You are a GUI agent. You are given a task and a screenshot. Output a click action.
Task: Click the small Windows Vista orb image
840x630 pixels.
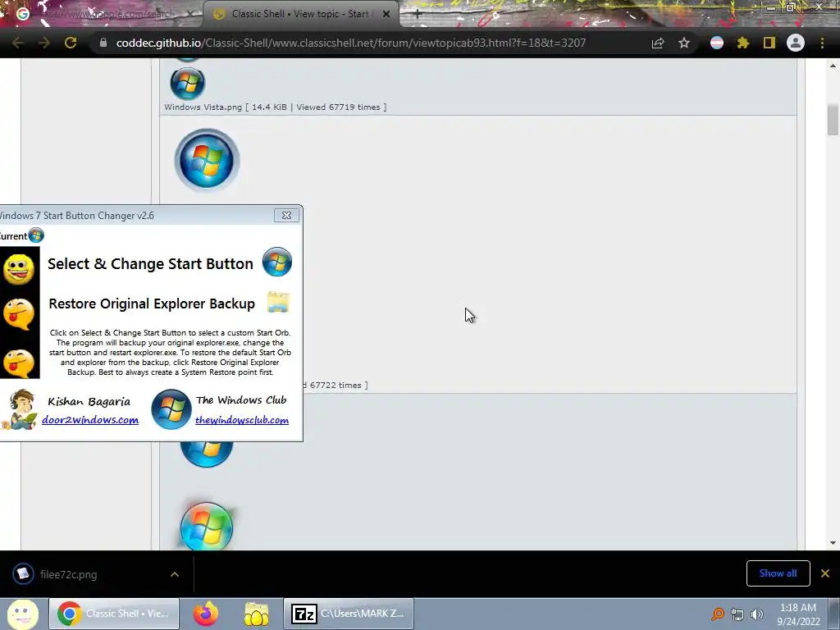[x=188, y=83]
